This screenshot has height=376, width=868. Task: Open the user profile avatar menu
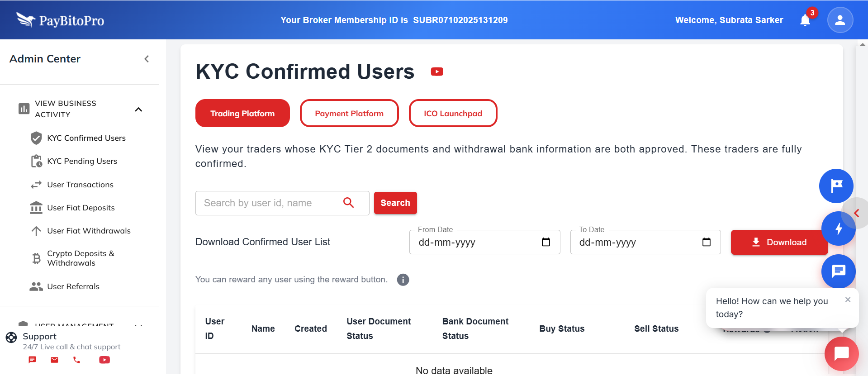(840, 20)
